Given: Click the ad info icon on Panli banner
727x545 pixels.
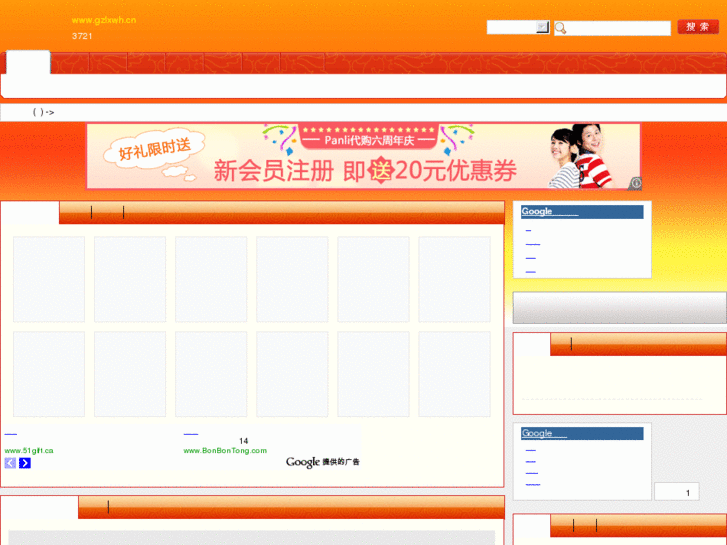Looking at the screenshot, I should 635,184.
